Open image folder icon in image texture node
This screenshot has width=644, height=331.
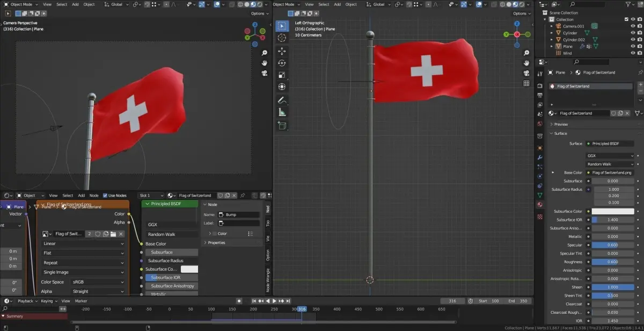point(113,234)
